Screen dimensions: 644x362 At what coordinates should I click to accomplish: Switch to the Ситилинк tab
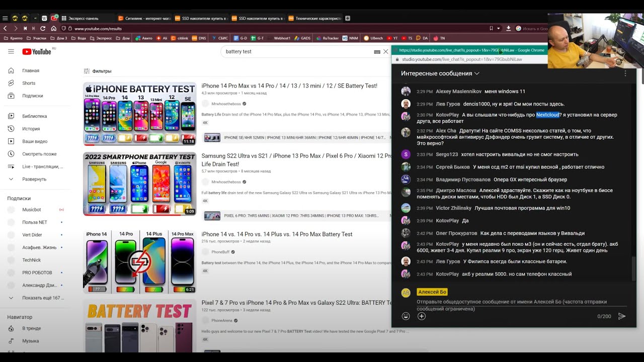point(144,19)
